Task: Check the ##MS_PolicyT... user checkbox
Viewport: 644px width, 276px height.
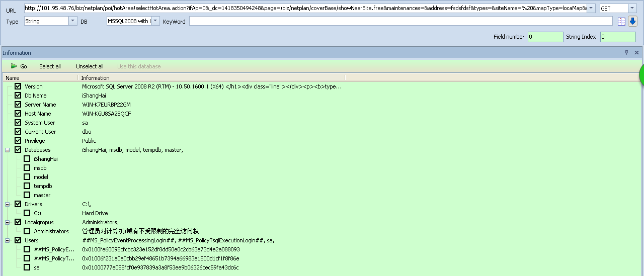Action: pyautogui.click(x=27, y=258)
